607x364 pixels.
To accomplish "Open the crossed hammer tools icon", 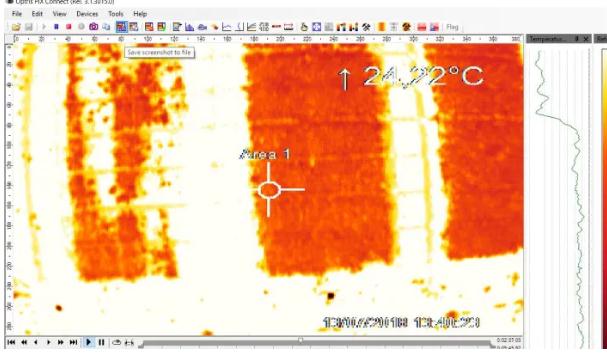I will click(x=366, y=27).
